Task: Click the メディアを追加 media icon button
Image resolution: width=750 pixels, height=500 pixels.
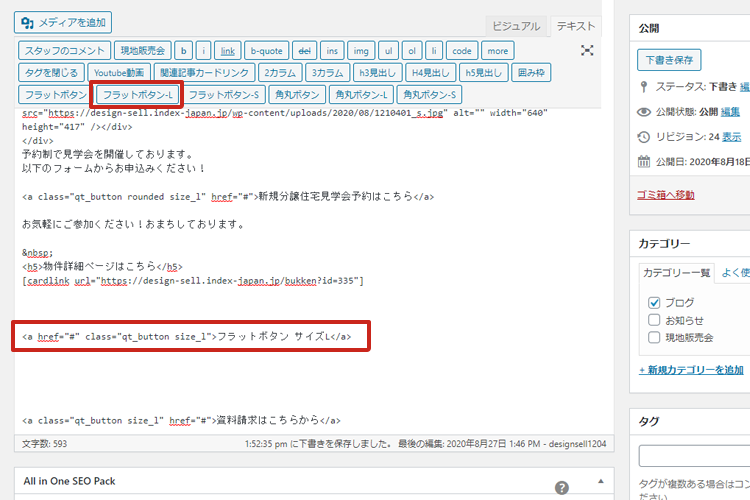Action: pyautogui.click(x=64, y=22)
